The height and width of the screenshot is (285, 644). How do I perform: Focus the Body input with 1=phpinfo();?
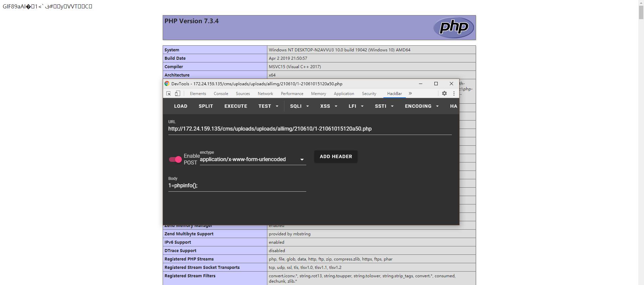point(237,186)
